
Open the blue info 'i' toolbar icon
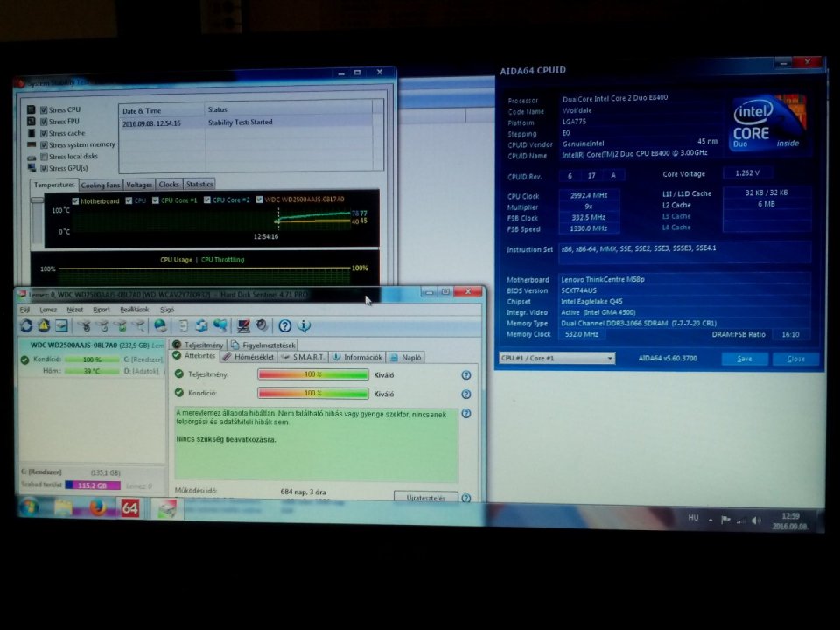[x=304, y=325]
